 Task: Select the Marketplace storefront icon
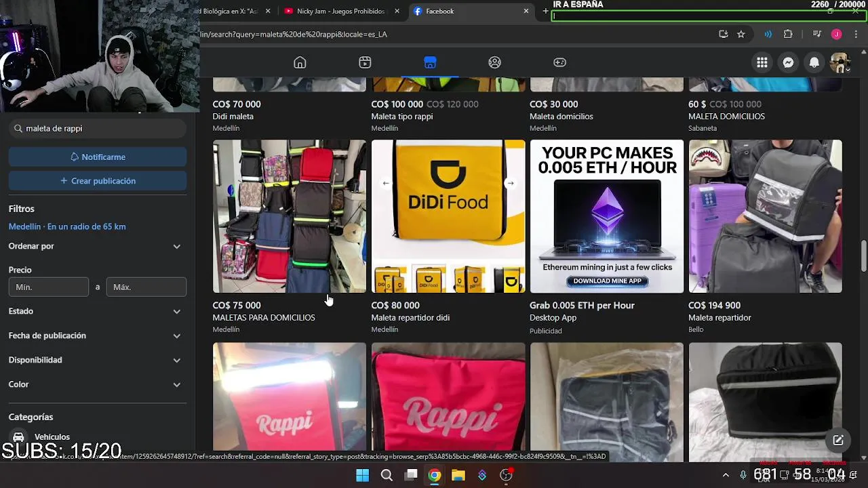[x=430, y=62]
